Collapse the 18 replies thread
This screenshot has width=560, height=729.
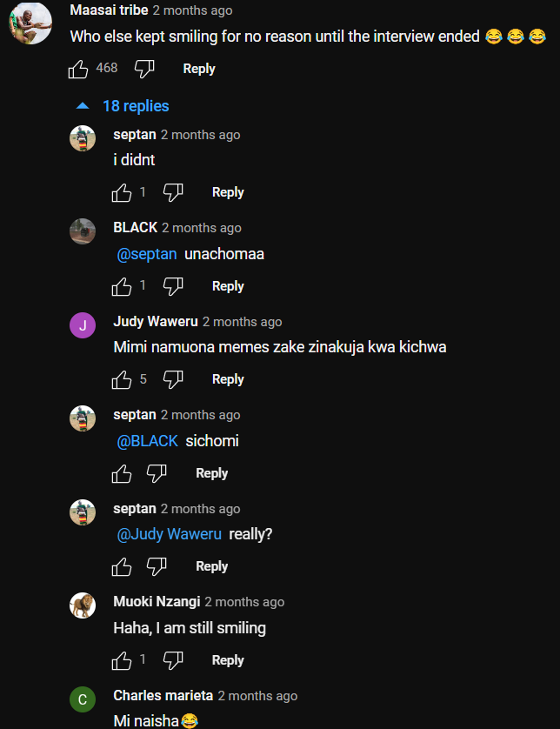click(123, 106)
